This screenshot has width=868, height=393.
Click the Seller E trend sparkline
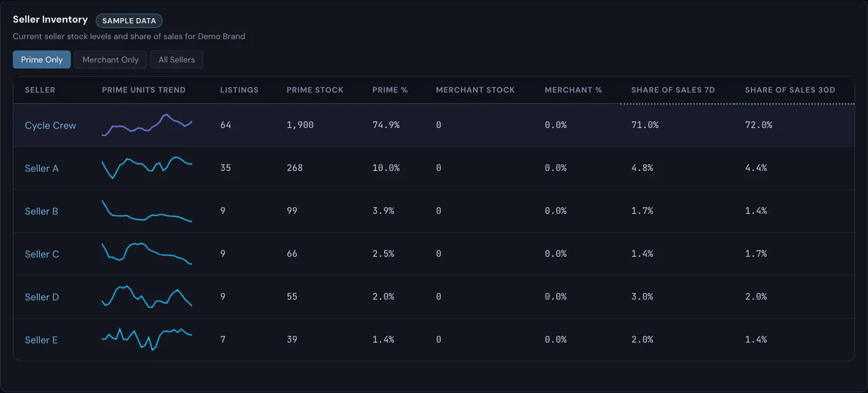point(147,340)
